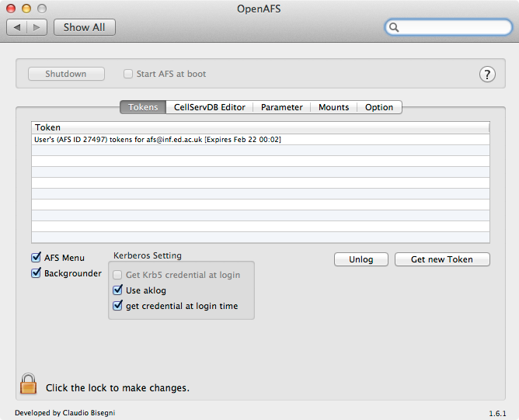Switch to the Tokens tab

click(143, 107)
